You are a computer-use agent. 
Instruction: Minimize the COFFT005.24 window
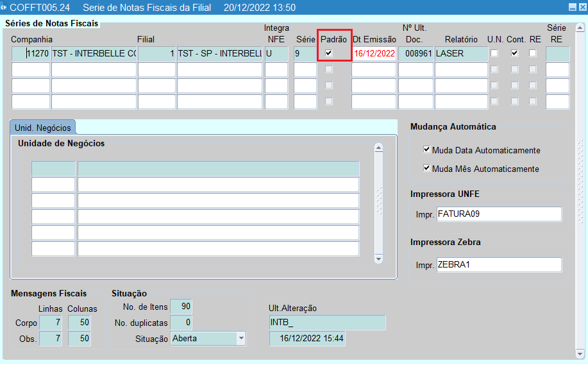click(572, 7)
